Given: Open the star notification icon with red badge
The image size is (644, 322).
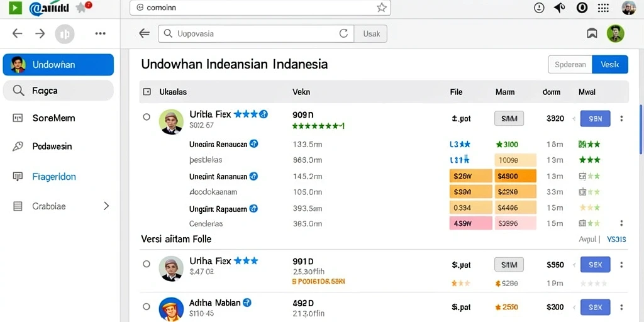Looking at the screenshot, I should (x=84, y=7).
